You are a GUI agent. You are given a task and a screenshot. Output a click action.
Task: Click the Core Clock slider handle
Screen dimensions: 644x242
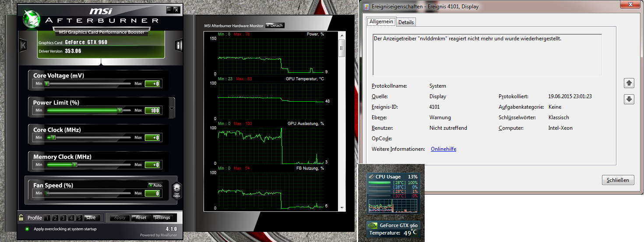point(53,138)
